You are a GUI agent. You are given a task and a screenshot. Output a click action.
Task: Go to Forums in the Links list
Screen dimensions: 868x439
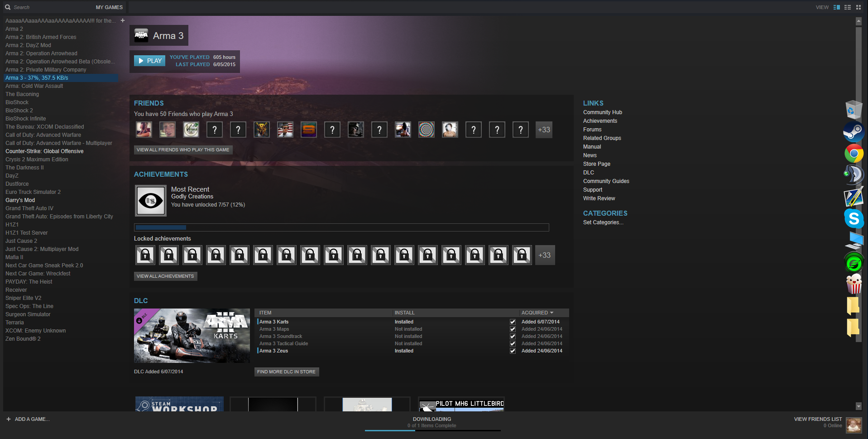coord(592,130)
